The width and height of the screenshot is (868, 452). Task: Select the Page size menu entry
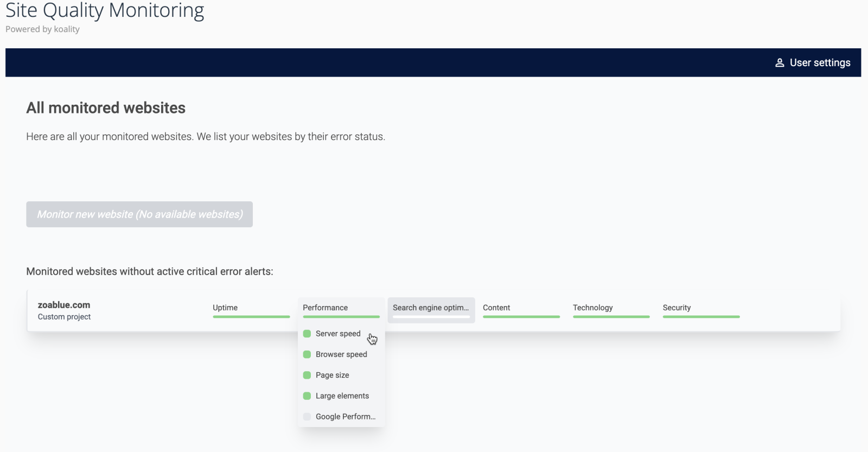click(x=333, y=375)
